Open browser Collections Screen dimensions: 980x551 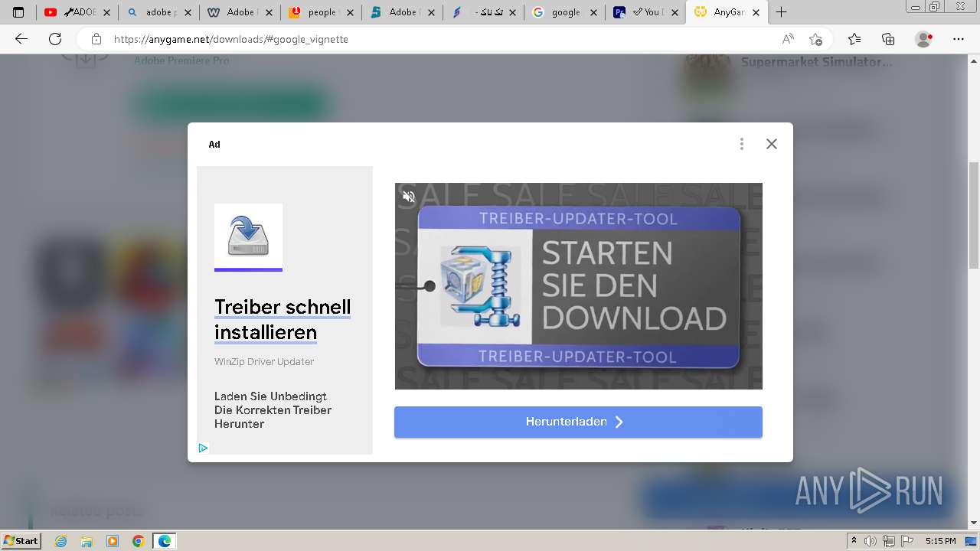(x=888, y=39)
